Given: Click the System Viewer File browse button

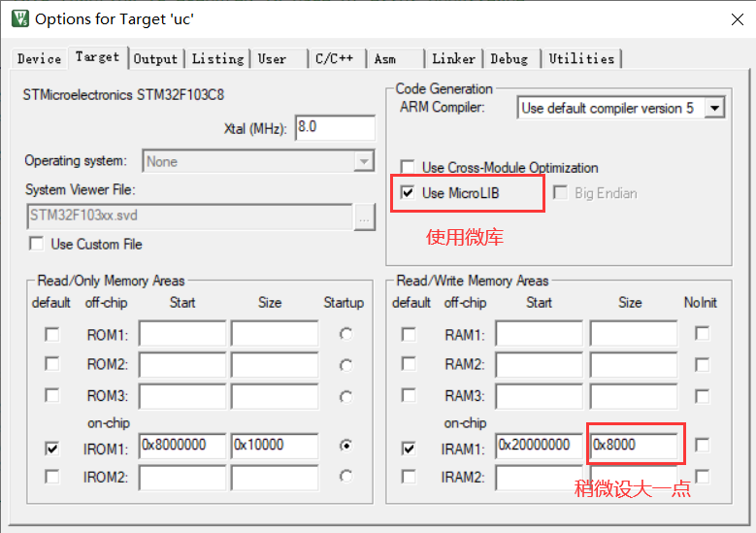Looking at the screenshot, I should (x=365, y=217).
